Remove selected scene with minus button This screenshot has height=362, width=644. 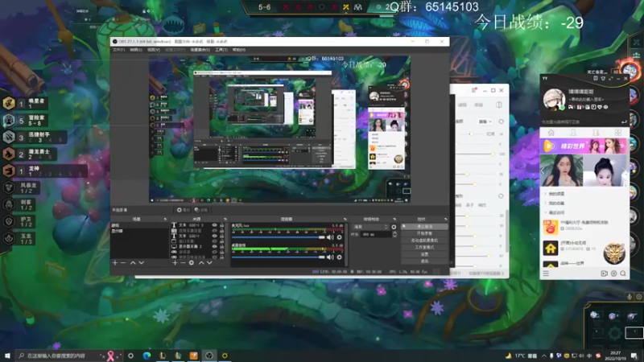tap(123, 263)
